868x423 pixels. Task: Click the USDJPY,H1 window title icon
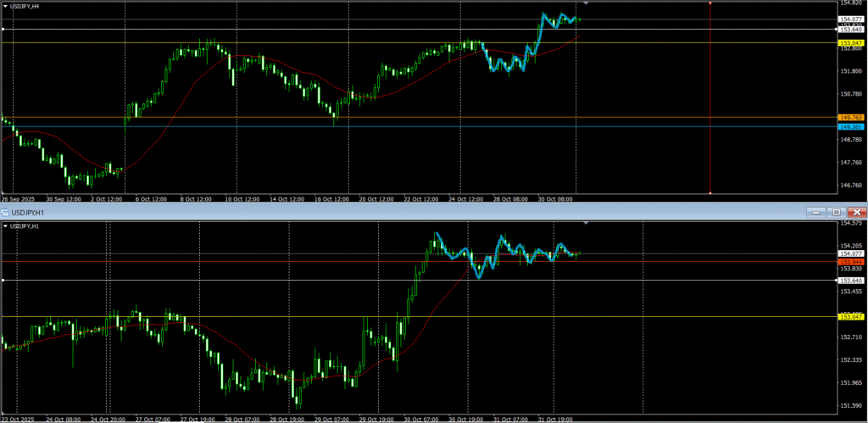(x=4, y=211)
